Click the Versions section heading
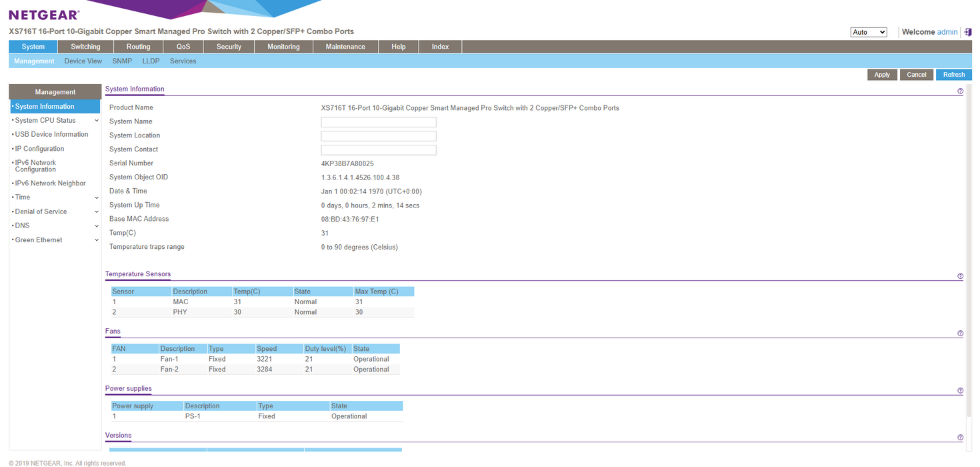This screenshot has height=467, width=980. click(119, 436)
